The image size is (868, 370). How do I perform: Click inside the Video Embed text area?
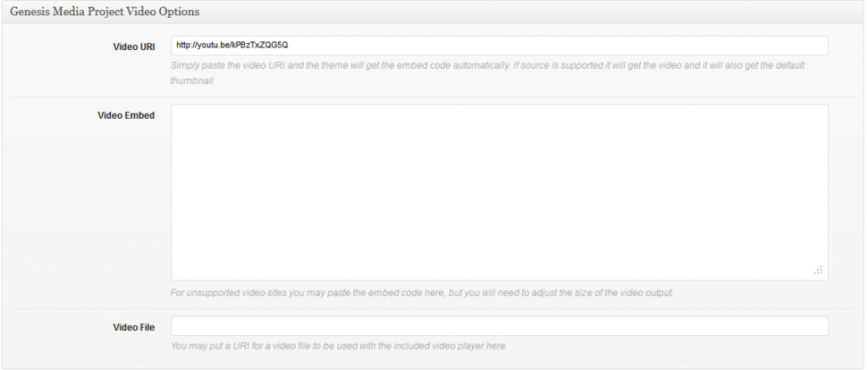[x=499, y=192]
